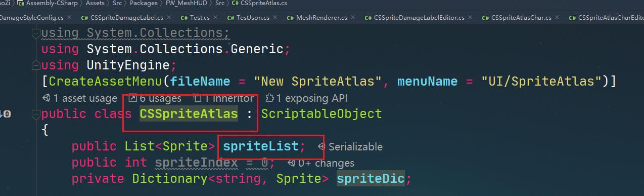Image resolution: width=644 pixels, height=196 pixels.
Task: Close the CSSpriteAtlasChar.cs tab
Action: click(x=557, y=18)
